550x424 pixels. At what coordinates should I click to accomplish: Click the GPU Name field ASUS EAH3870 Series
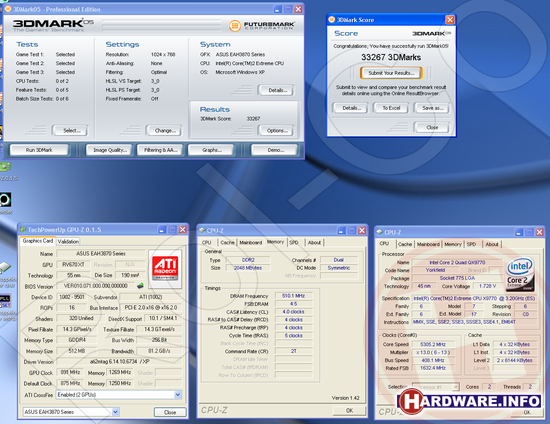tap(101, 253)
